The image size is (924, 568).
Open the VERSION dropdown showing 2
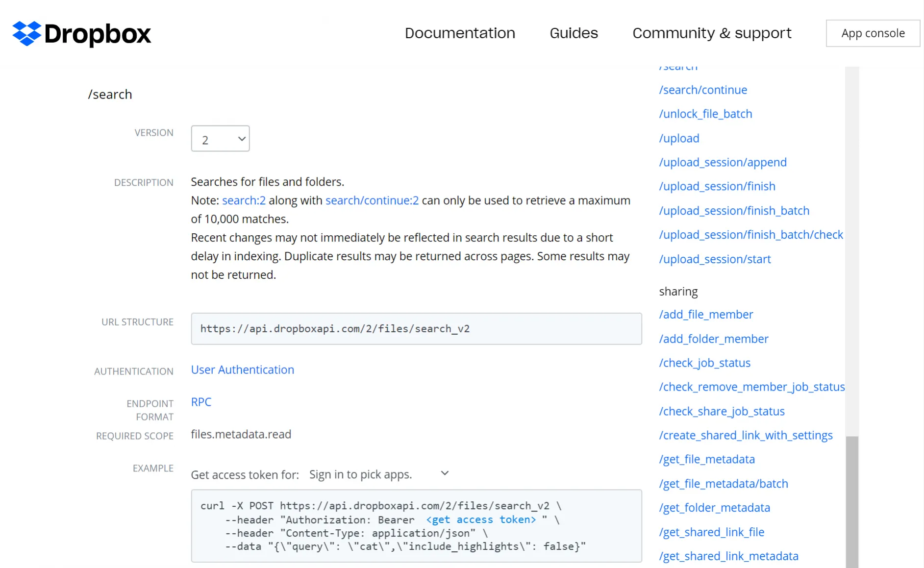tap(220, 139)
